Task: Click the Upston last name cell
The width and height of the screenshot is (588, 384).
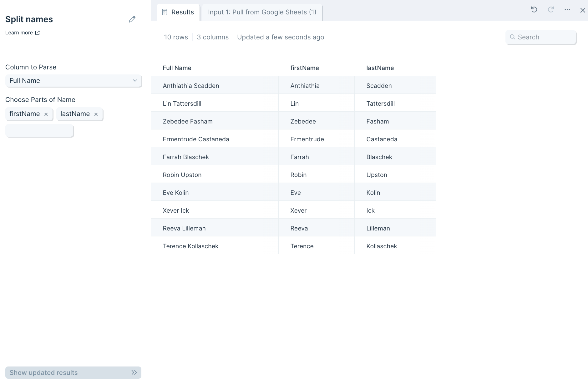Action: (395, 174)
